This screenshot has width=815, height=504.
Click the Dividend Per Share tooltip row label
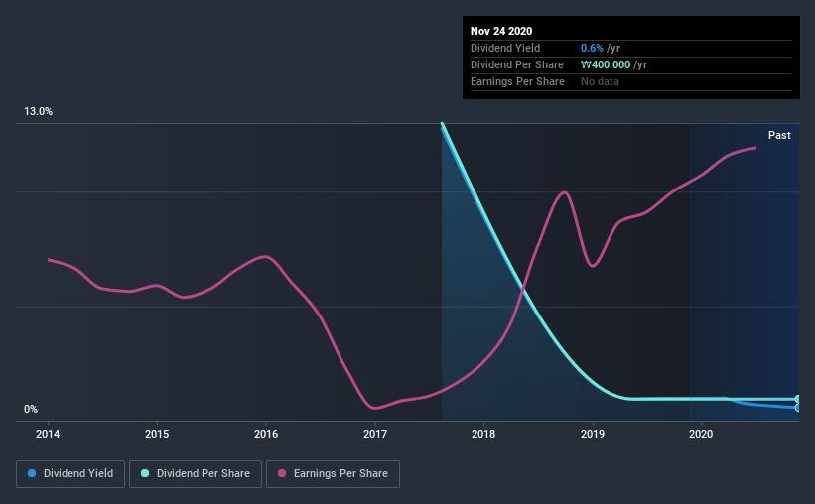click(x=516, y=64)
